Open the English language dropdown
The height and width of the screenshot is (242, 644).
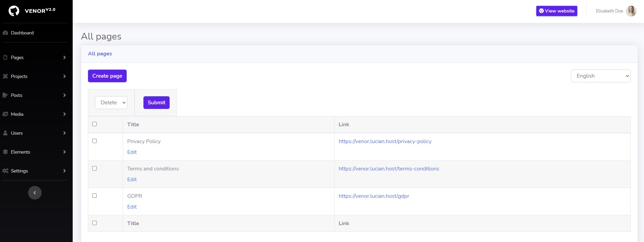point(600,76)
